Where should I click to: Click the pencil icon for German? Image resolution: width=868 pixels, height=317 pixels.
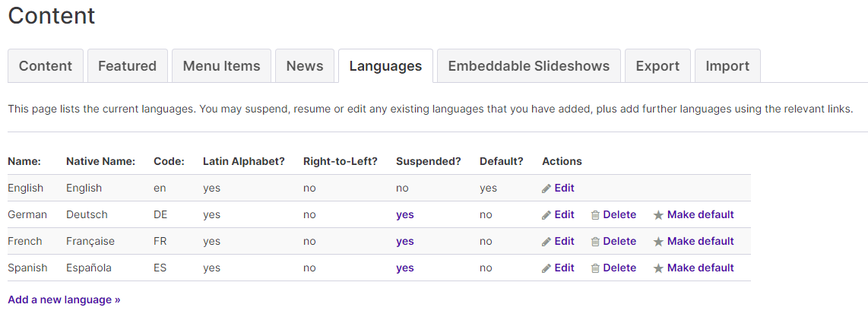pyautogui.click(x=546, y=215)
